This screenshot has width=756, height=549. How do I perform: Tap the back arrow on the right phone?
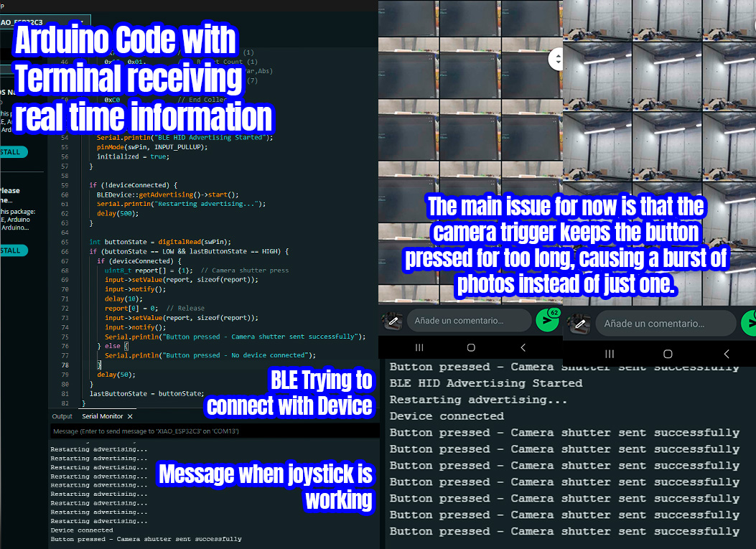click(727, 354)
